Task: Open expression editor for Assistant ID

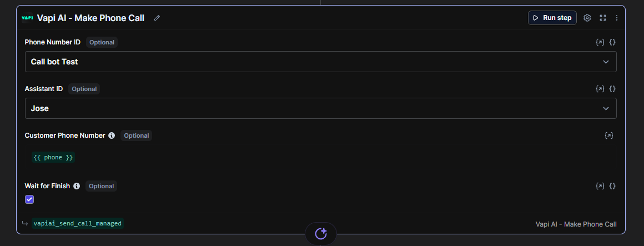Action: click(600, 89)
